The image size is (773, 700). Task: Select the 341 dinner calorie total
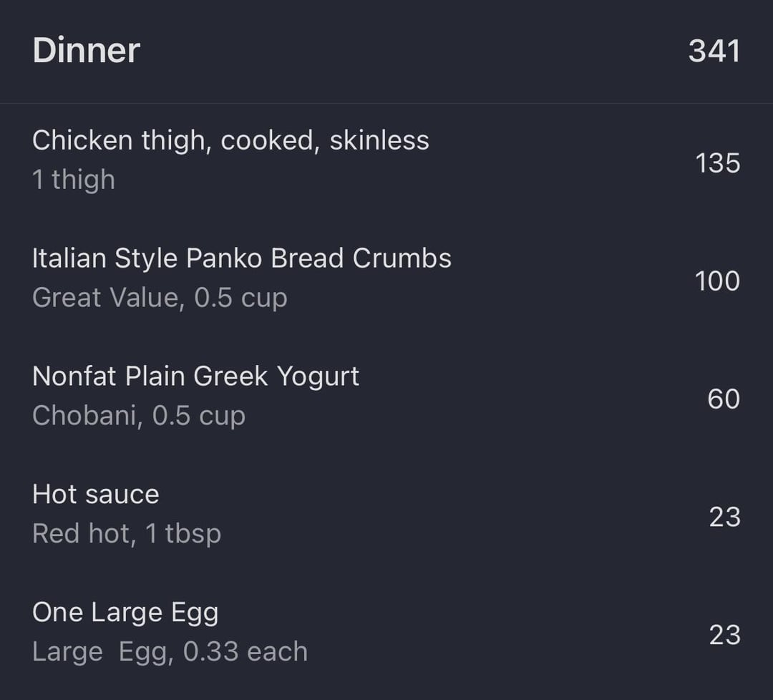click(714, 51)
